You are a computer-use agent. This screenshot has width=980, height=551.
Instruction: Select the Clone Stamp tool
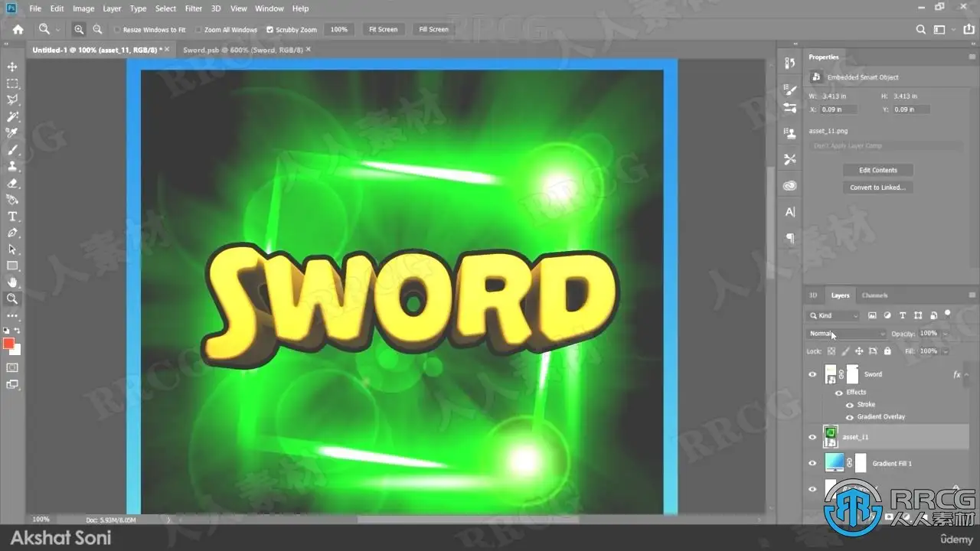12,167
